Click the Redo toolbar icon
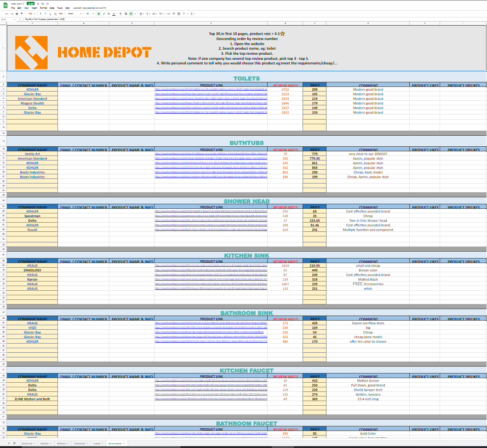The height and width of the screenshot is (448, 487). 12,14
